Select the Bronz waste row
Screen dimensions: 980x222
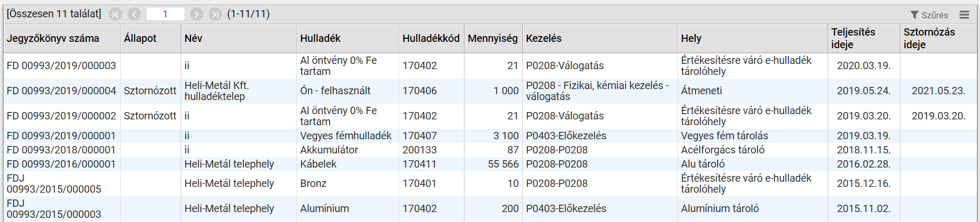pyautogui.click(x=490, y=184)
